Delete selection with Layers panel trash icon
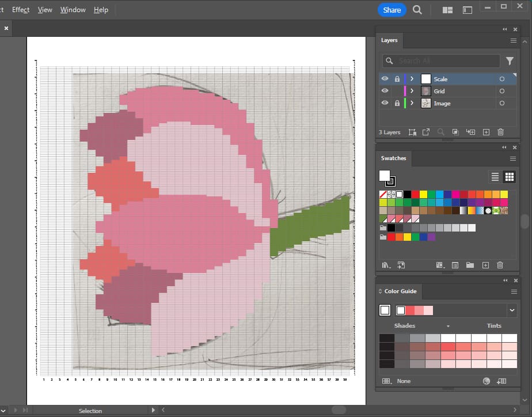Image resolution: width=532 pixels, height=417 pixels. tap(500, 132)
